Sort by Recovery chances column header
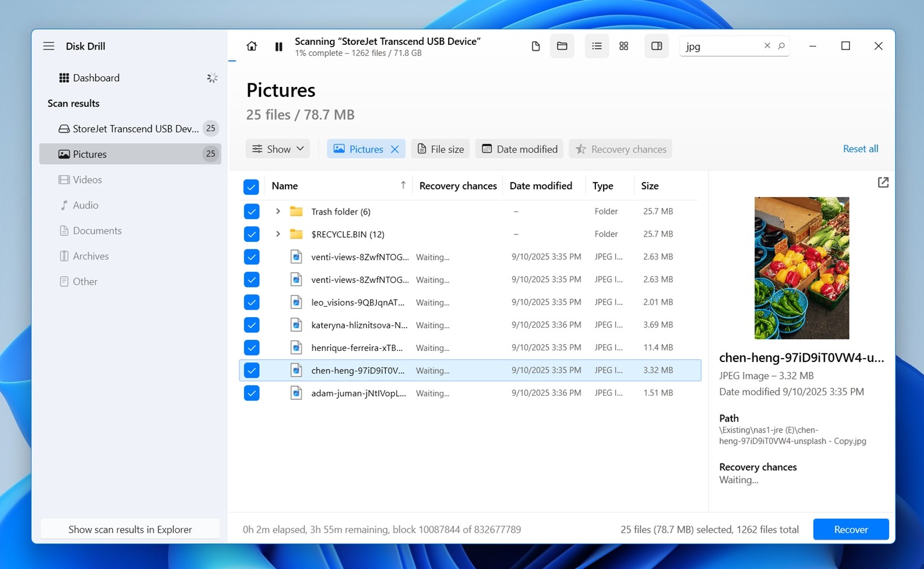 click(x=458, y=186)
